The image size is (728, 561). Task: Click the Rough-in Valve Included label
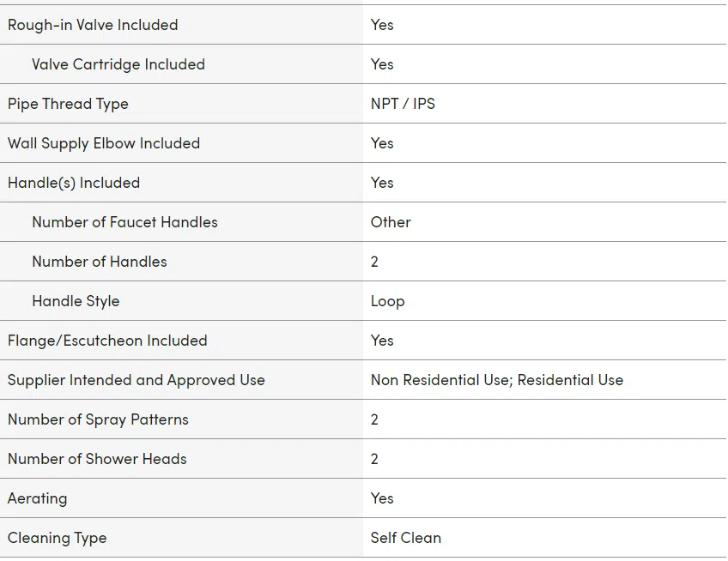pyautogui.click(x=93, y=25)
